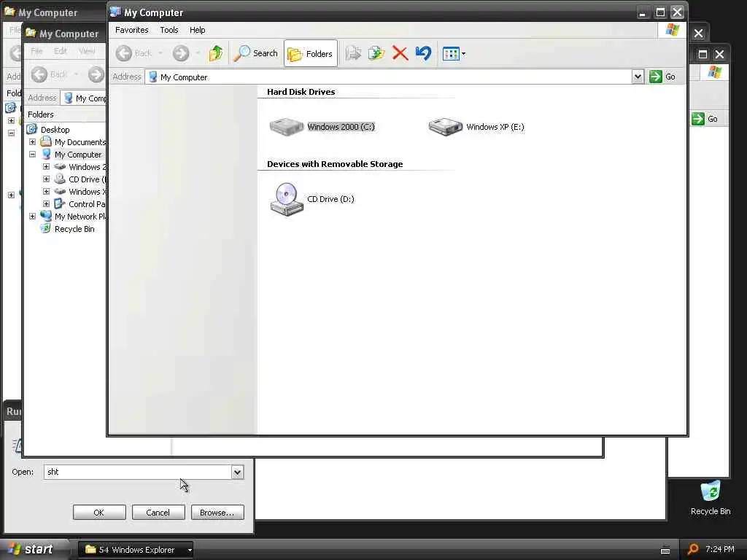Select Control Panel in Folders tree

[x=87, y=204]
